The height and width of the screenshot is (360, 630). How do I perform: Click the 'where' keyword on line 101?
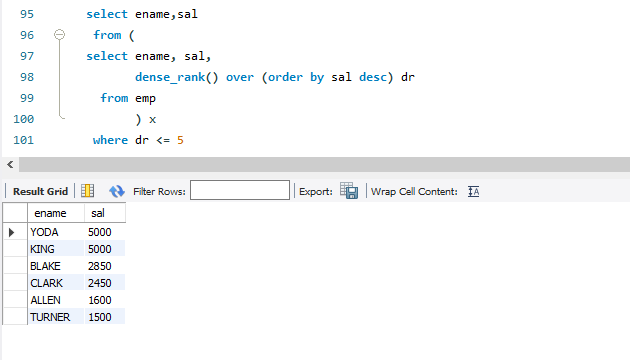coord(110,140)
